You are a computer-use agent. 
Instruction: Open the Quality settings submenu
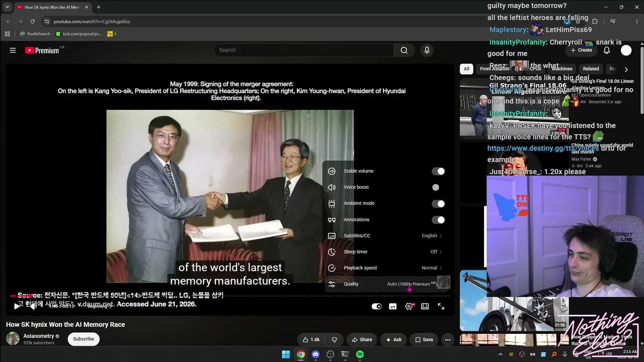point(386,284)
